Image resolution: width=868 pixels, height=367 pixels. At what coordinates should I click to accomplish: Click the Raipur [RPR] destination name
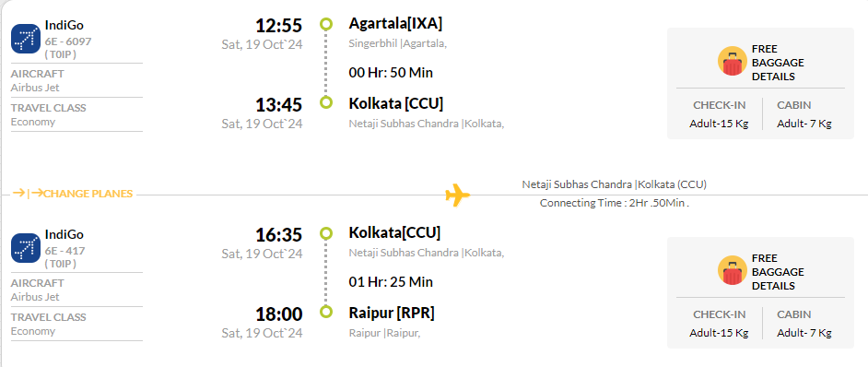392,313
